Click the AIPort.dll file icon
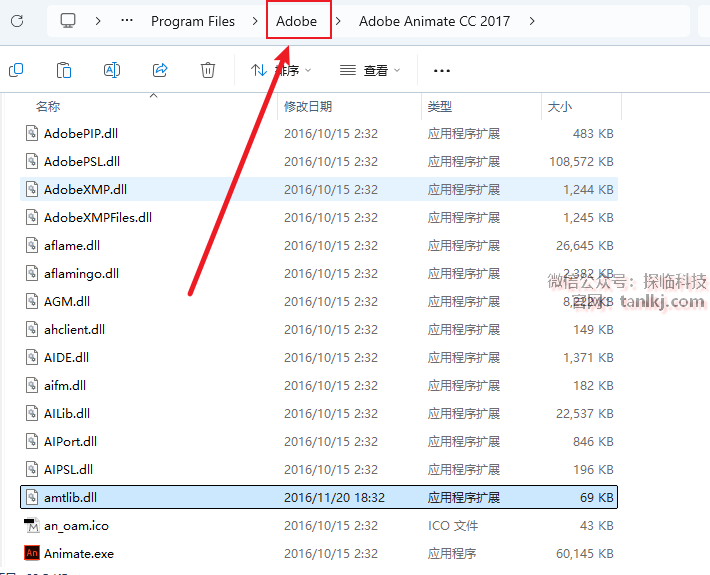The width and height of the screenshot is (710, 575). [32, 441]
